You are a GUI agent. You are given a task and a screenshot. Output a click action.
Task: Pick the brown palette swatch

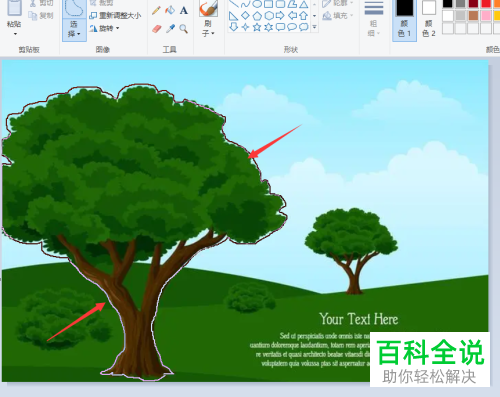pyautogui.click(x=473, y=15)
